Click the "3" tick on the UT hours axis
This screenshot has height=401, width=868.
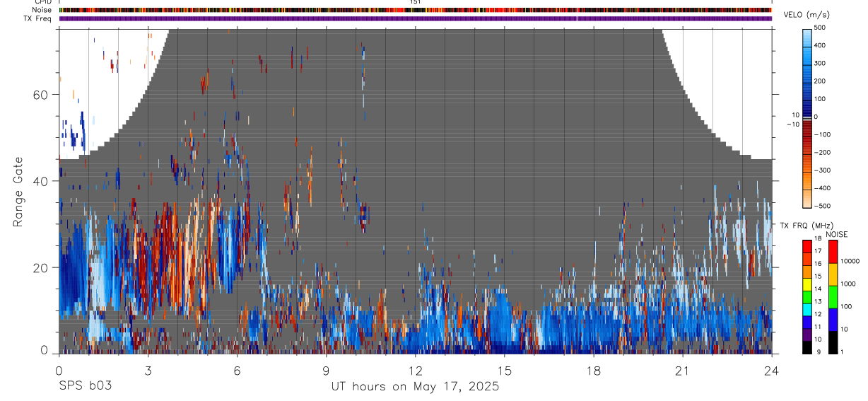(x=148, y=370)
